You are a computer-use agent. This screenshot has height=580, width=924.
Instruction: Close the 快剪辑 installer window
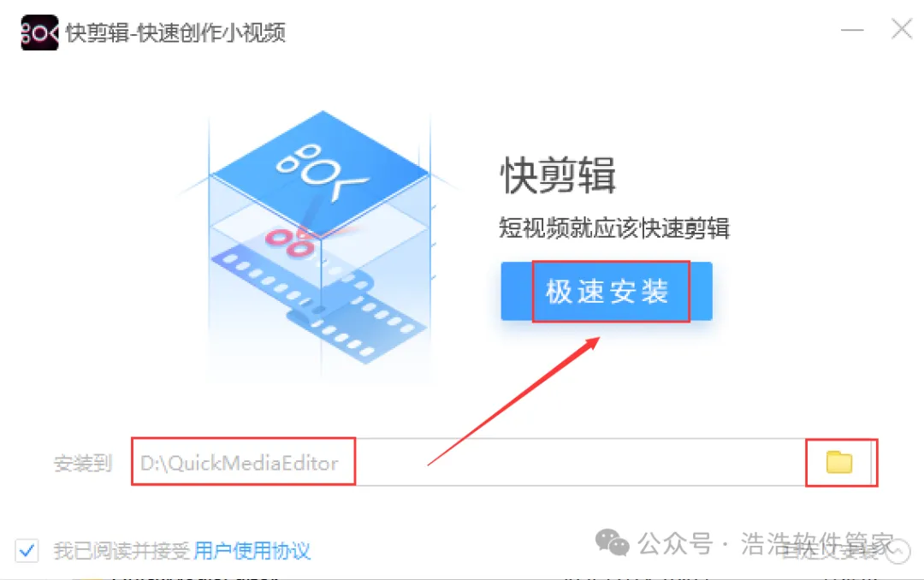pyautogui.click(x=902, y=28)
